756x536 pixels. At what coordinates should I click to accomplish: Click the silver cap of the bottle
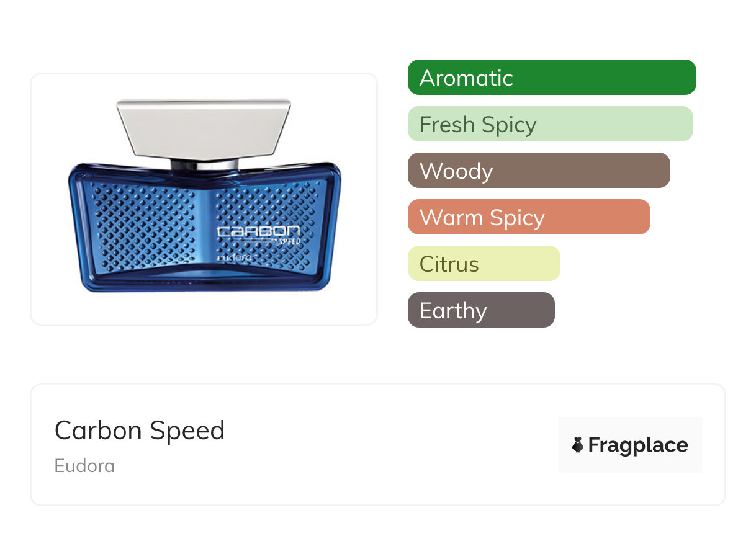pyautogui.click(x=204, y=127)
